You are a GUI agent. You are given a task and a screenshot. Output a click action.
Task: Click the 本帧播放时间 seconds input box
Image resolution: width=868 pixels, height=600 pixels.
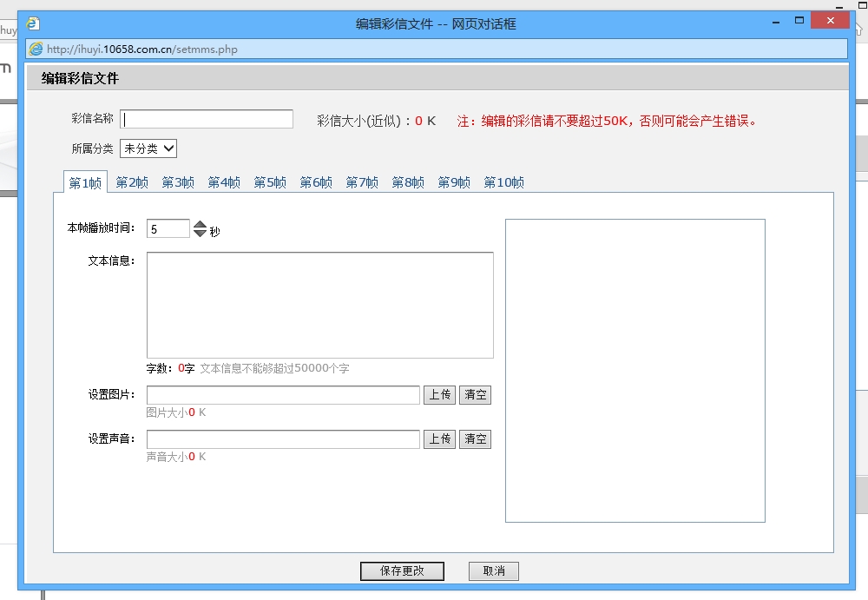tap(168, 229)
